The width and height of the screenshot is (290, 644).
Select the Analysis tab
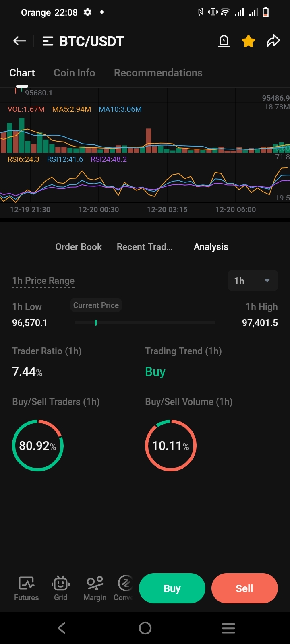(211, 247)
